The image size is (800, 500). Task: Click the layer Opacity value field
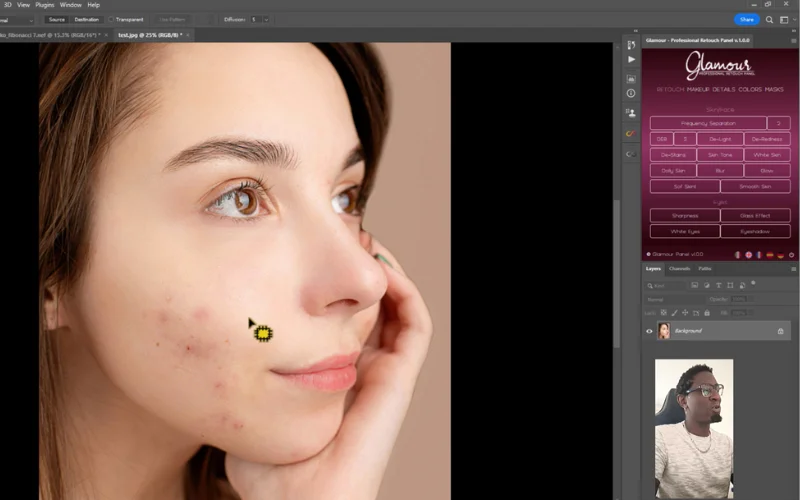741,299
